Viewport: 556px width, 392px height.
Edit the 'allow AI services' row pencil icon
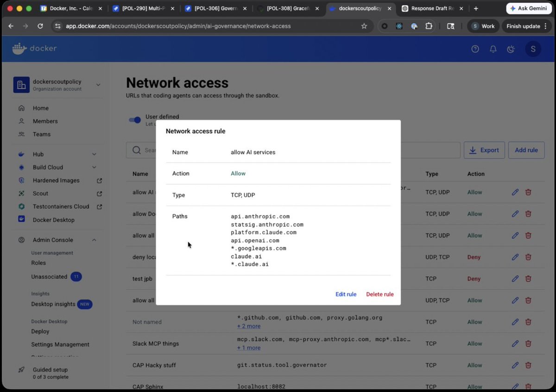[515, 192]
